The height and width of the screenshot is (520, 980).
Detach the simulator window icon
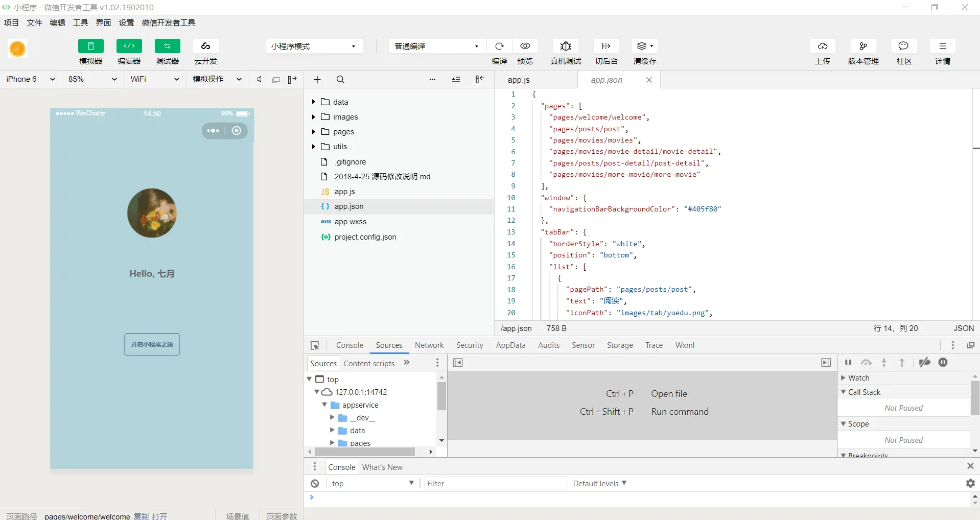click(276, 80)
